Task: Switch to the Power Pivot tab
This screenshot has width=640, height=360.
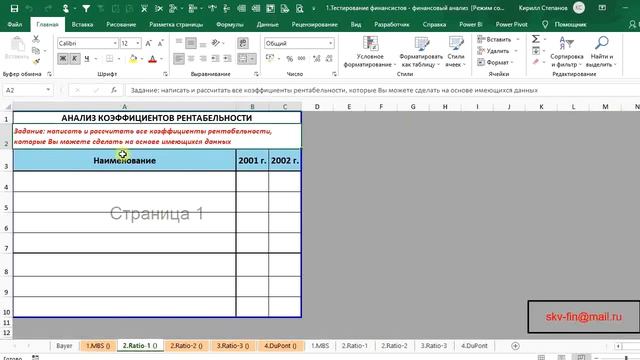Action: click(511, 24)
